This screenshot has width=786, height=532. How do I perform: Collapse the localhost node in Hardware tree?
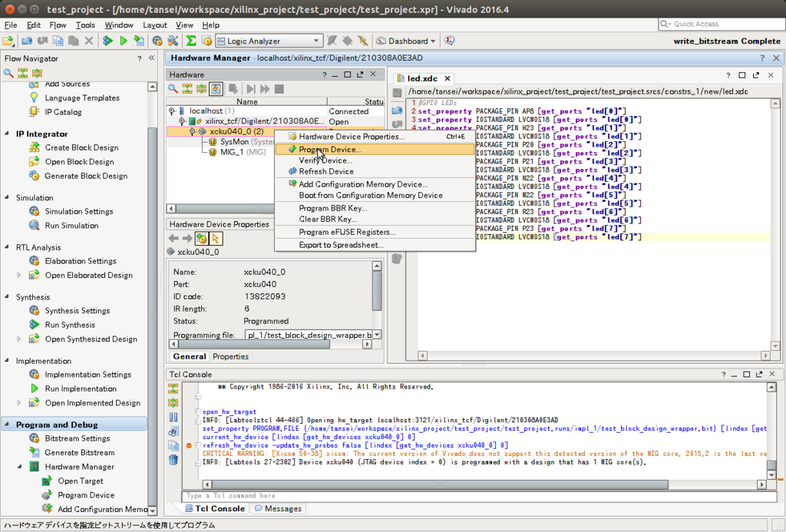click(x=171, y=111)
